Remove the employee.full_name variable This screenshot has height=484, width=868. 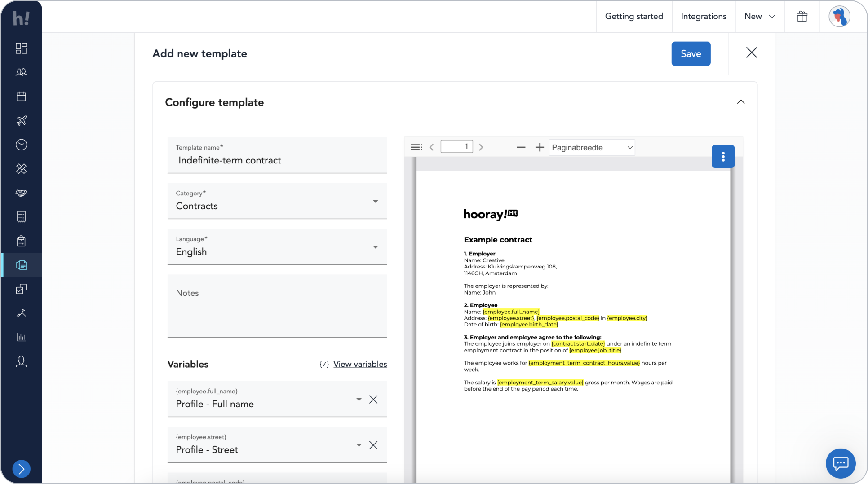click(373, 400)
